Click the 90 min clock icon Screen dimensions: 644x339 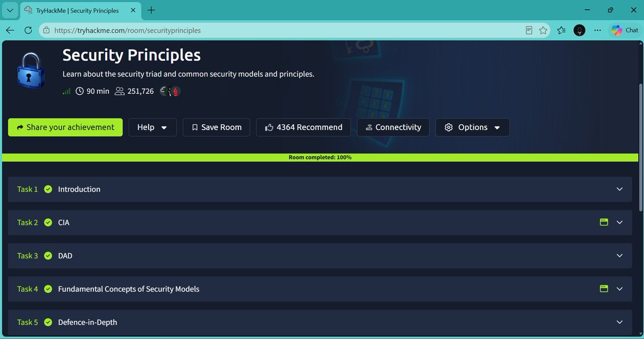point(80,91)
